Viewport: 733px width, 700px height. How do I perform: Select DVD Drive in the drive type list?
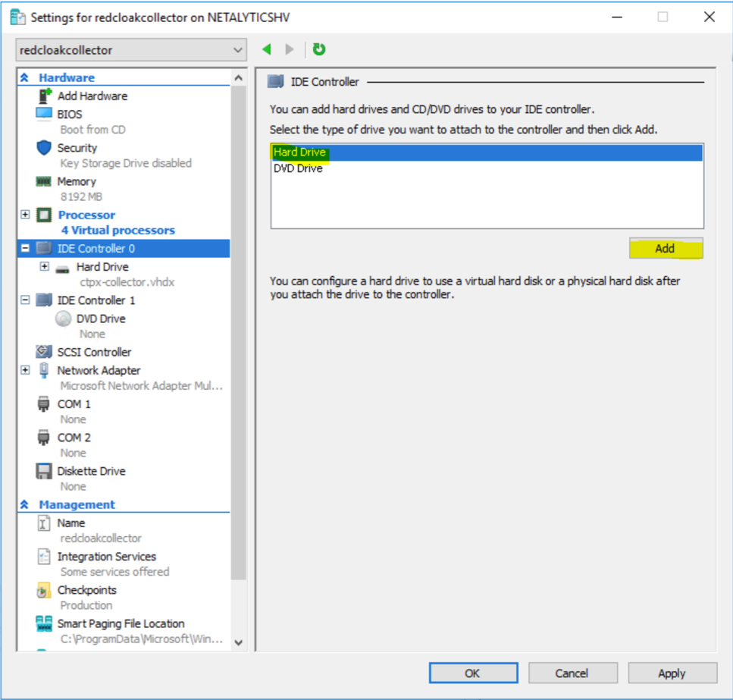[x=487, y=168]
